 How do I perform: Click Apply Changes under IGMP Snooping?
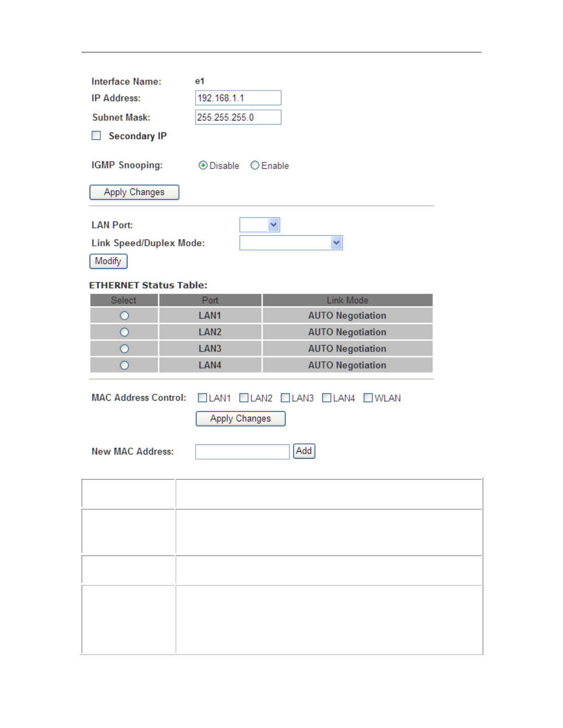coord(134,192)
